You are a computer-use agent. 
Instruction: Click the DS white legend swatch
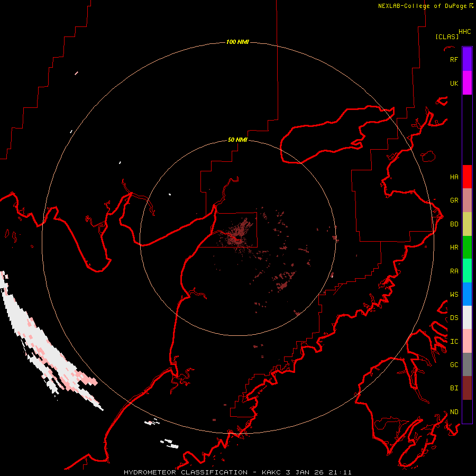tap(467, 317)
